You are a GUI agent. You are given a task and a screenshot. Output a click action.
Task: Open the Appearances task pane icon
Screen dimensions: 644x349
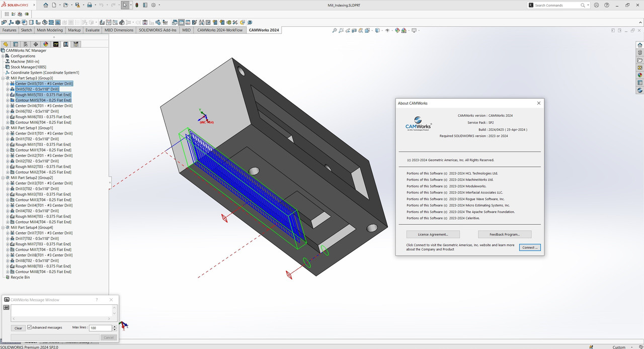(x=640, y=75)
